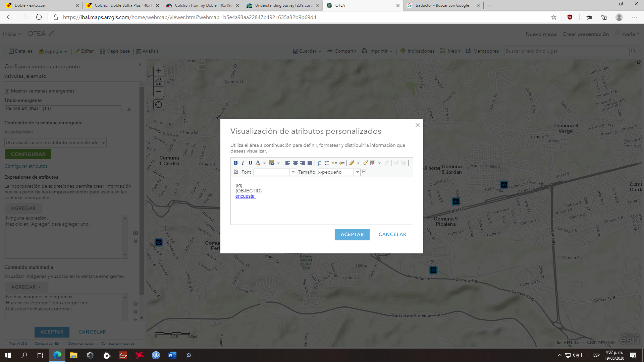Click the green CONFIGURAR button
The image size is (644, 362).
click(28, 154)
